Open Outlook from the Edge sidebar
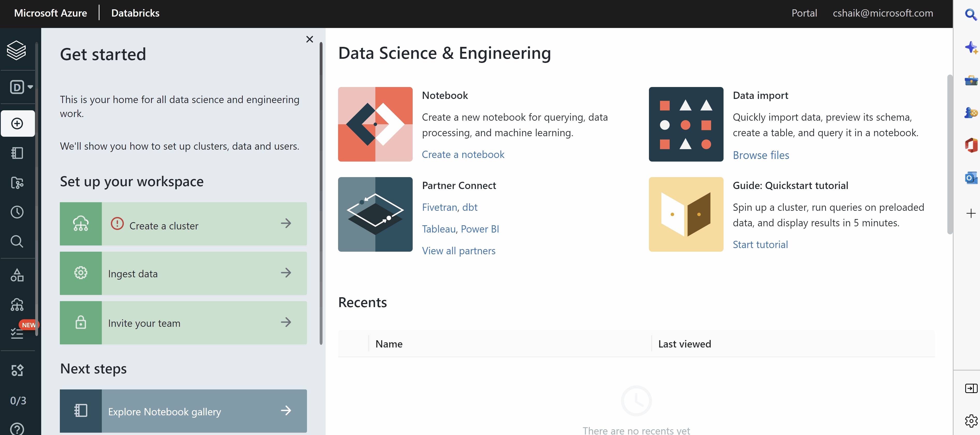 pos(971,178)
